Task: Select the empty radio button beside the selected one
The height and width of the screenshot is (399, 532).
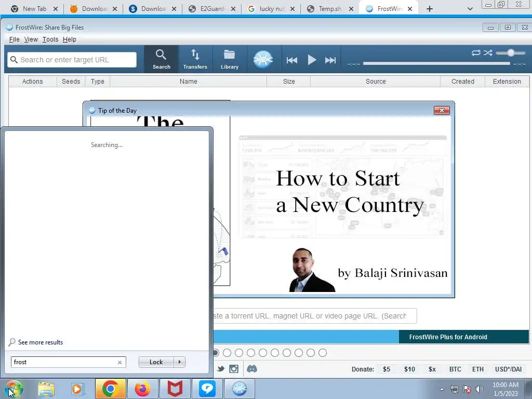Action: click(x=227, y=353)
